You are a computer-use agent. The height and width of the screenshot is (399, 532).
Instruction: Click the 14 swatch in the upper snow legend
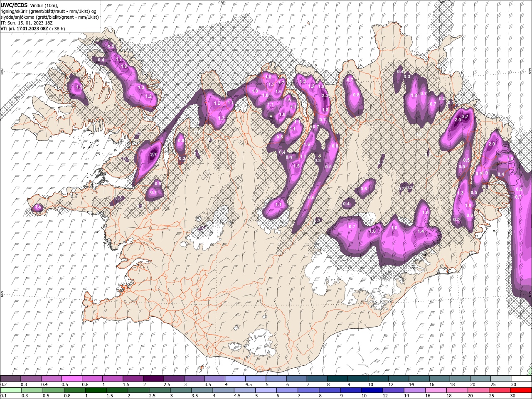click(419, 379)
